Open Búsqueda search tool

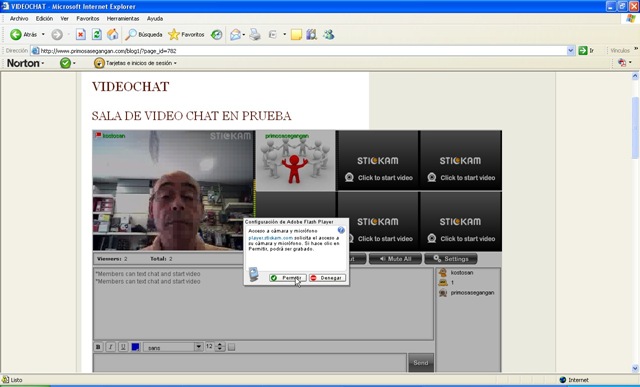tap(144, 35)
